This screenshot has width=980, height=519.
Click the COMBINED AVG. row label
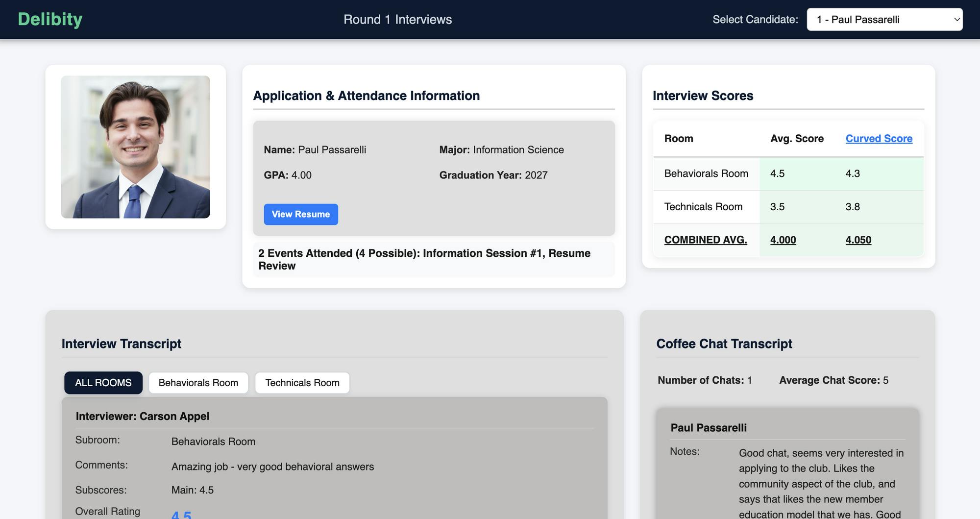(705, 240)
